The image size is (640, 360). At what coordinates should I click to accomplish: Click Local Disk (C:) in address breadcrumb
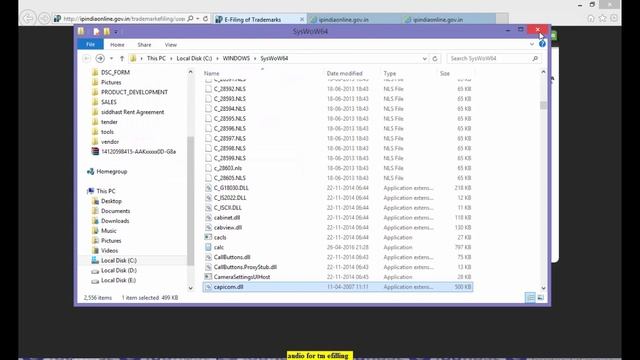coord(194,58)
